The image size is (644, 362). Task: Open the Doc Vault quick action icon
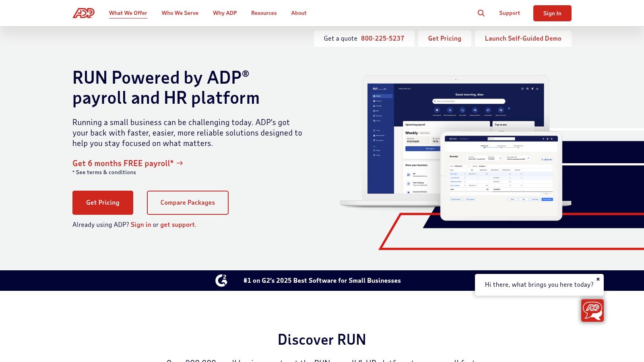462,110
